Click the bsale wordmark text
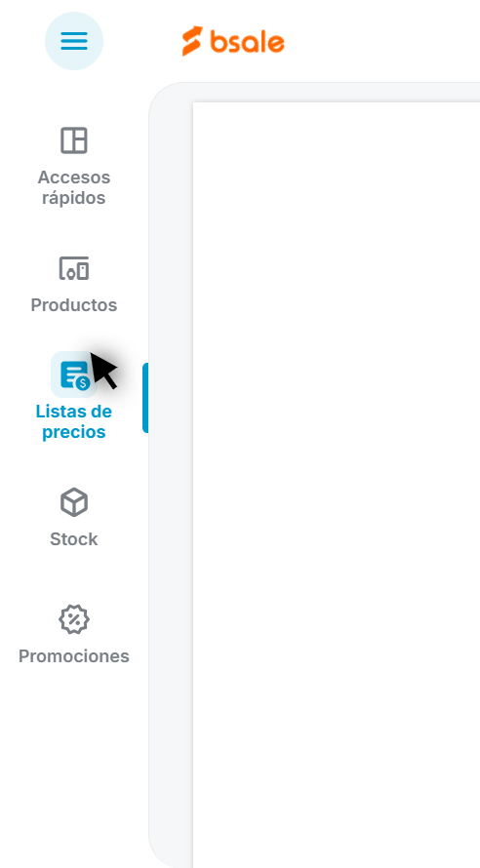Screen dimensions: 480x868 pyautogui.click(x=247, y=42)
